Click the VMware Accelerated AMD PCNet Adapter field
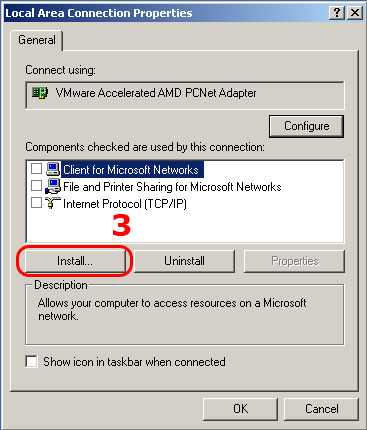 185,95
